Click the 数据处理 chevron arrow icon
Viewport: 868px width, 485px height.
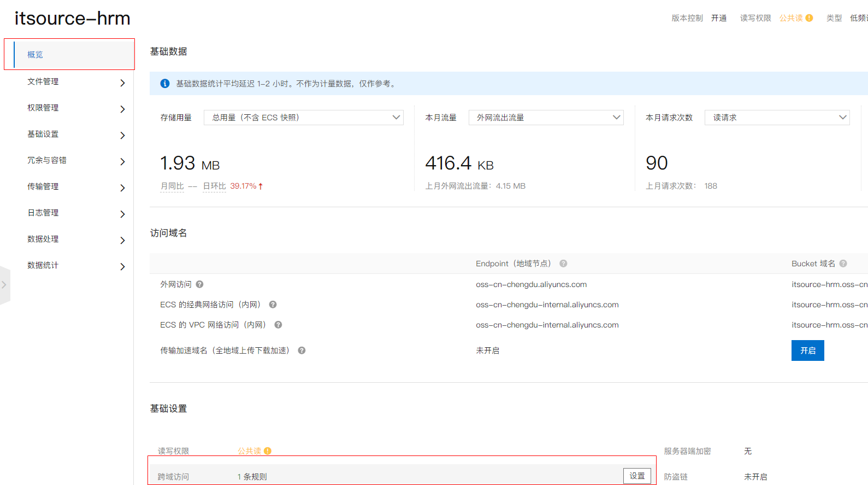click(x=122, y=240)
